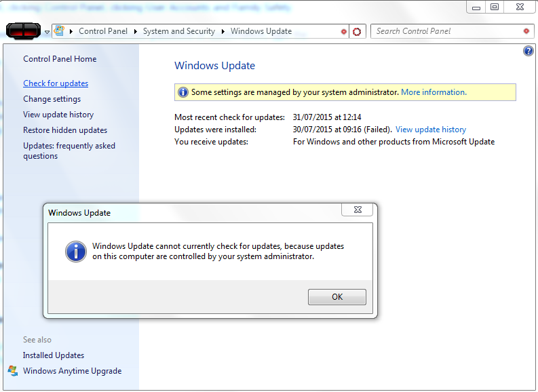Select Control Panel in the breadcrumb
The width and height of the screenshot is (538, 392).
103,31
